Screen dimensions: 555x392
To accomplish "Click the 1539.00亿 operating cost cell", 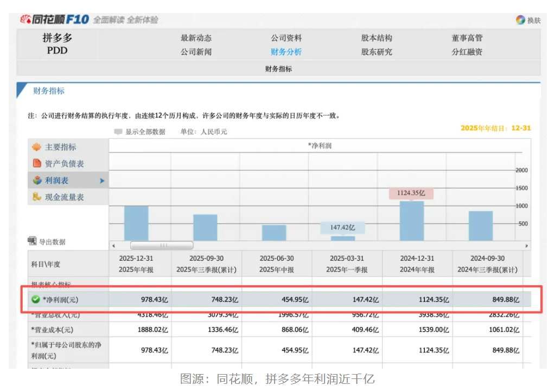I will pyautogui.click(x=433, y=330).
